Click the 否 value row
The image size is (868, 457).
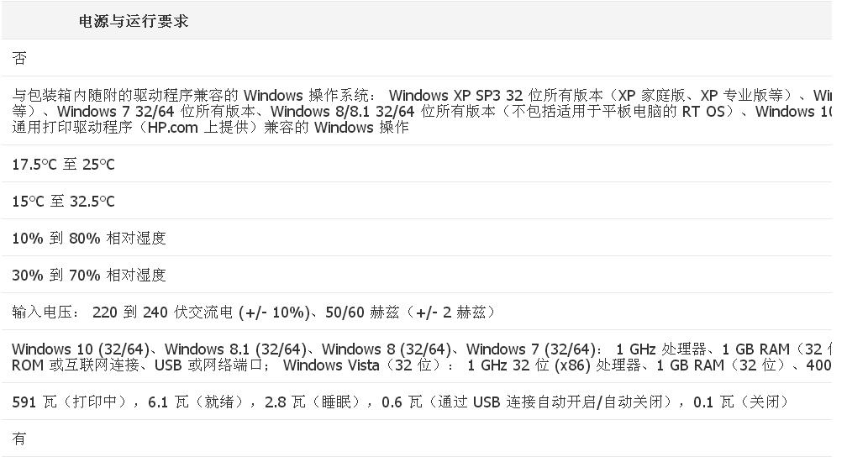point(19,58)
